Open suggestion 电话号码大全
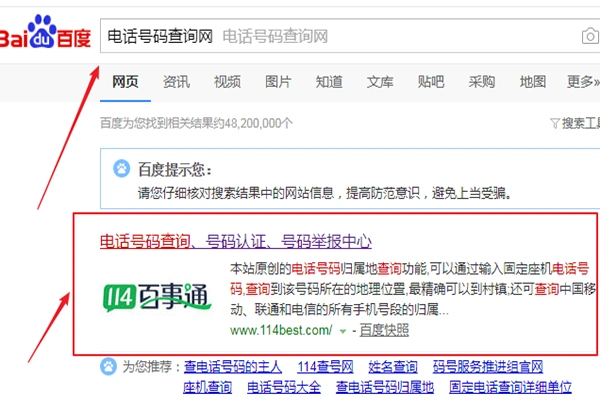This screenshot has height=400, width=600. [x=284, y=387]
